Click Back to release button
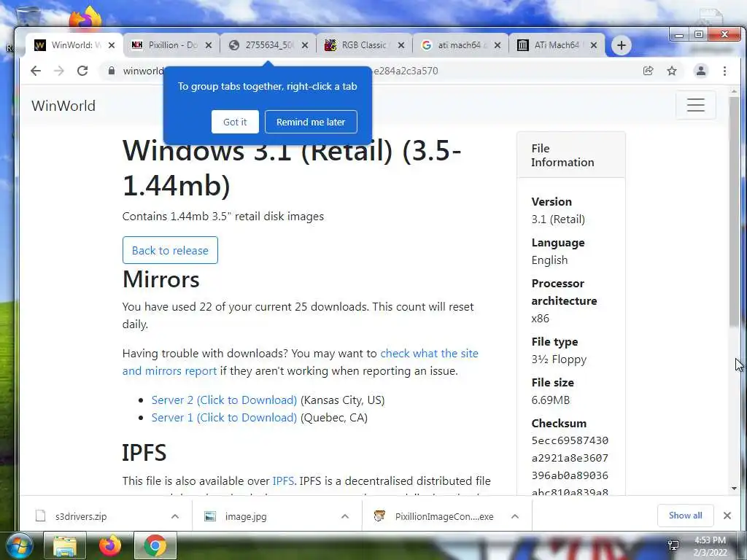747x560 pixels. 170,250
